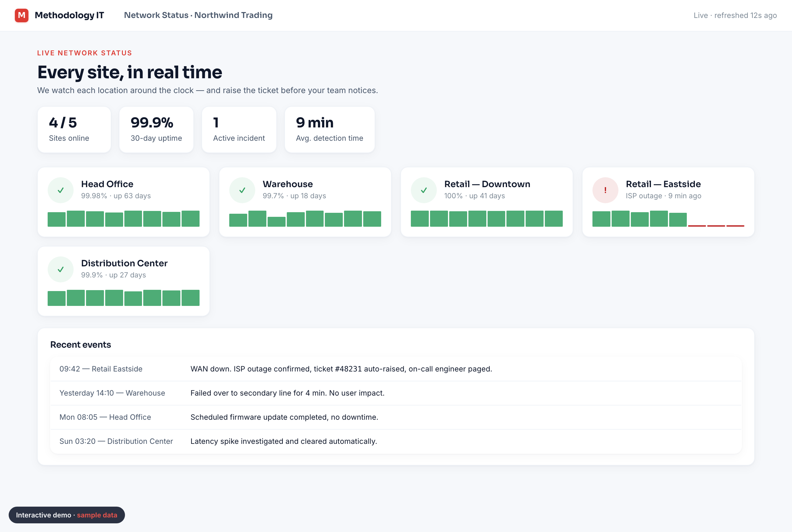792x532 pixels.
Task: Click 'We watch each location around the clock' subtitle
Action: (x=207, y=90)
